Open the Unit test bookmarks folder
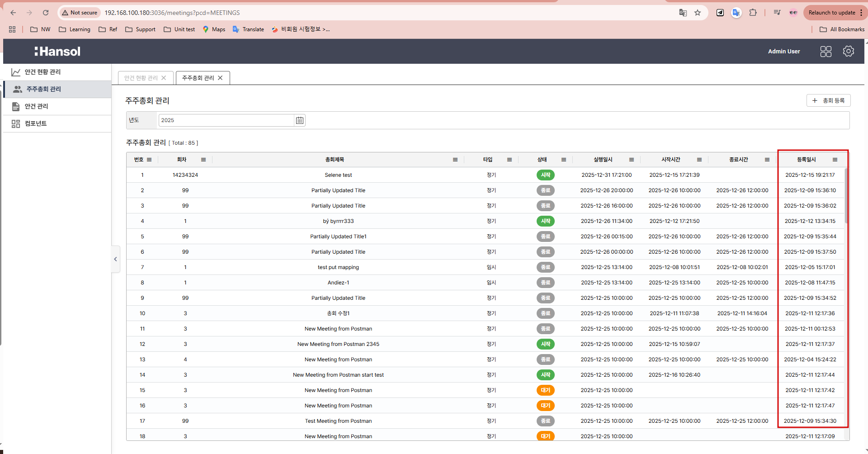This screenshot has width=868, height=454. [179, 29]
